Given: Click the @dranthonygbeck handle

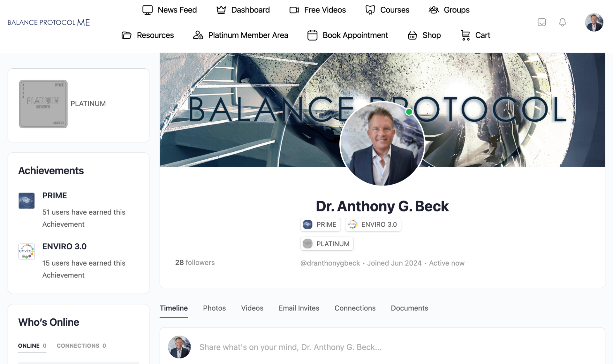Looking at the screenshot, I should 330,263.
